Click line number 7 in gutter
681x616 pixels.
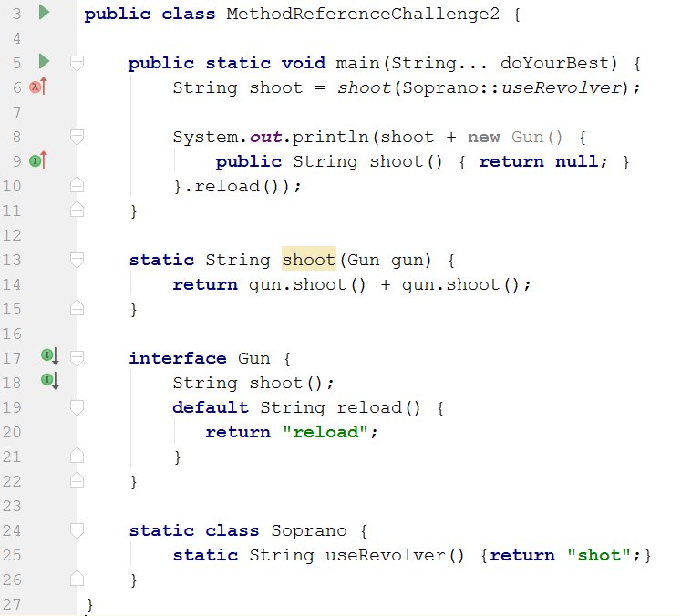tap(17, 112)
